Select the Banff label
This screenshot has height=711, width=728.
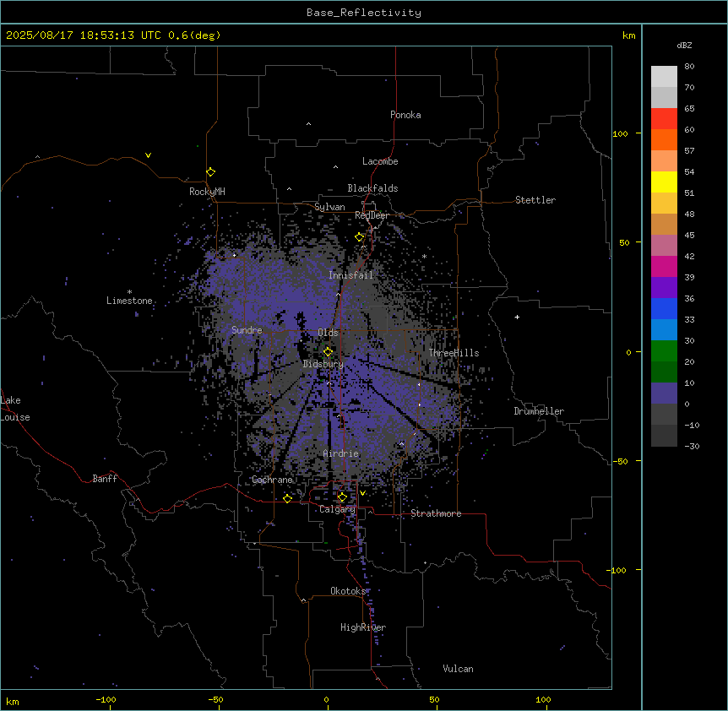click(x=105, y=479)
